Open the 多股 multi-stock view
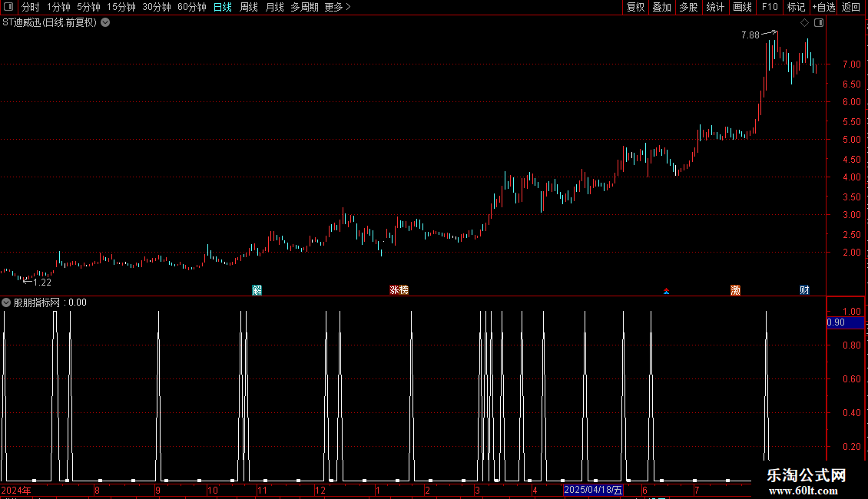Screen dimensions: 868x499 point(689,7)
